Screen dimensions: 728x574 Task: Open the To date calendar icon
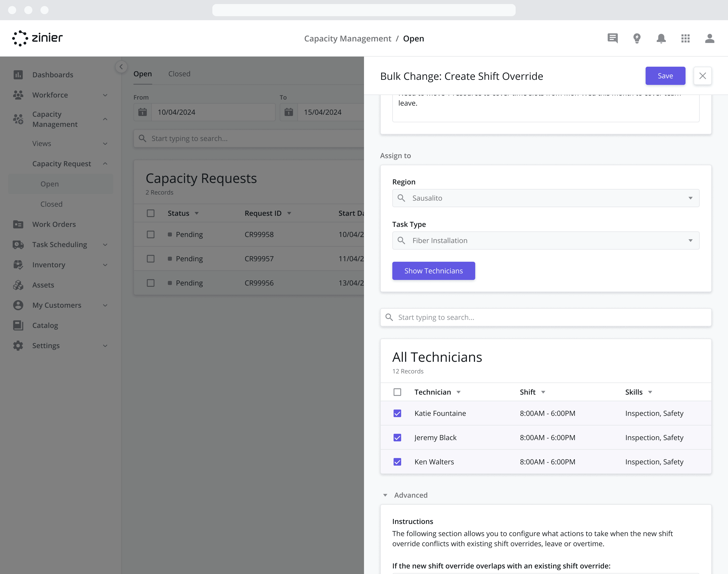[x=289, y=112]
